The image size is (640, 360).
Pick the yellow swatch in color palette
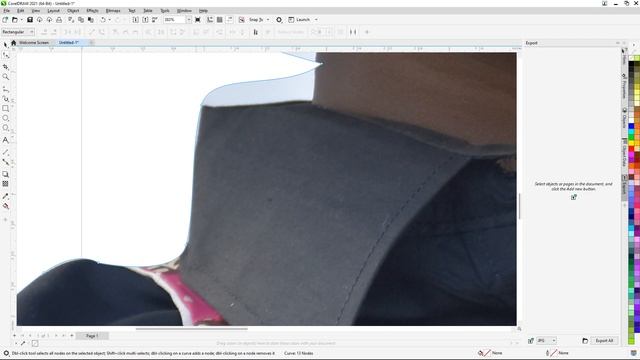pos(631,144)
